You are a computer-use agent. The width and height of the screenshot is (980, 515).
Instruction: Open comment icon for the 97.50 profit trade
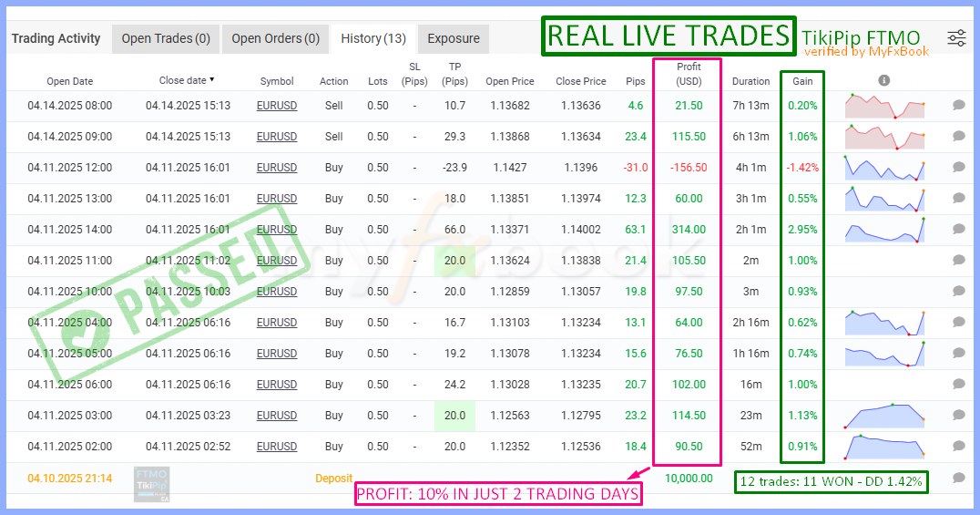pyautogui.click(x=959, y=291)
